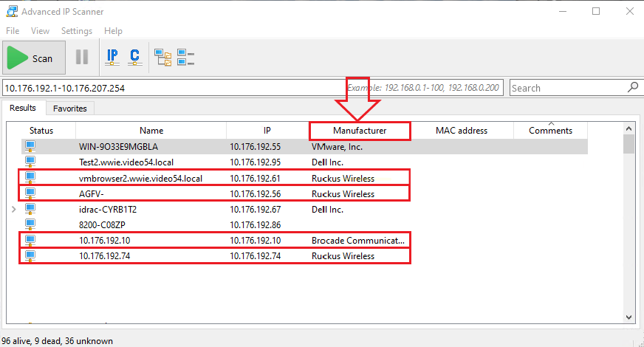Open the View menu
The height and width of the screenshot is (347, 644).
tap(40, 31)
